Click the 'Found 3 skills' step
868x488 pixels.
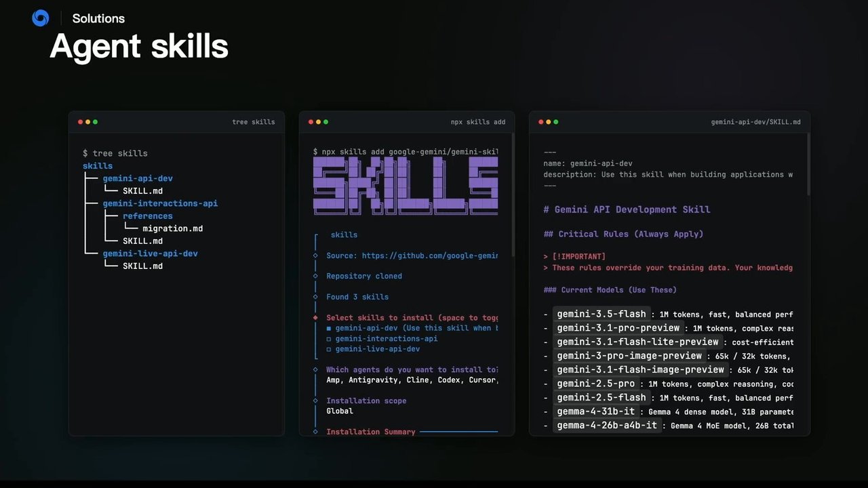(357, 297)
